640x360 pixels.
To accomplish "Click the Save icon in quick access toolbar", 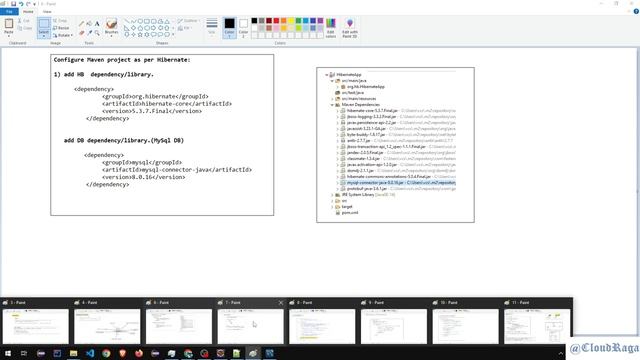I will (13, 4).
